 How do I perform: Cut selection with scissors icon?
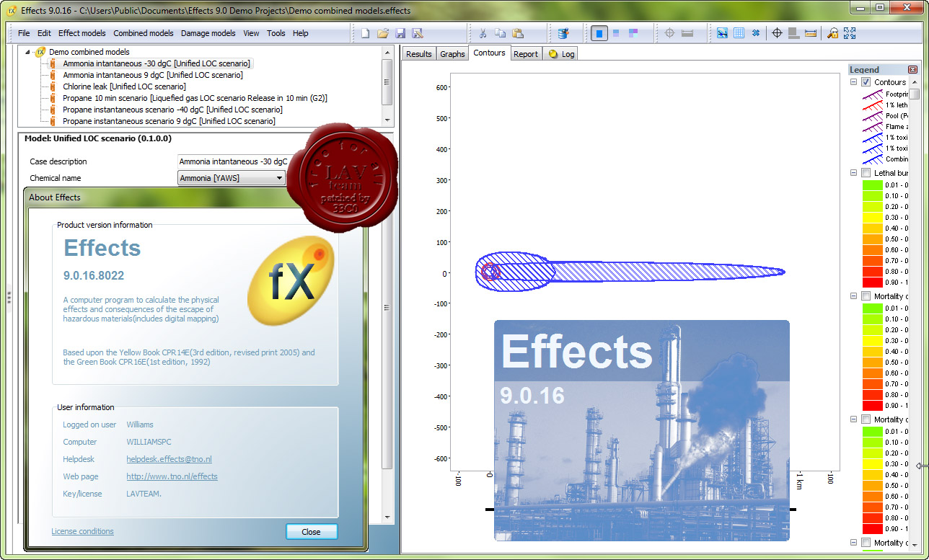pyautogui.click(x=483, y=33)
